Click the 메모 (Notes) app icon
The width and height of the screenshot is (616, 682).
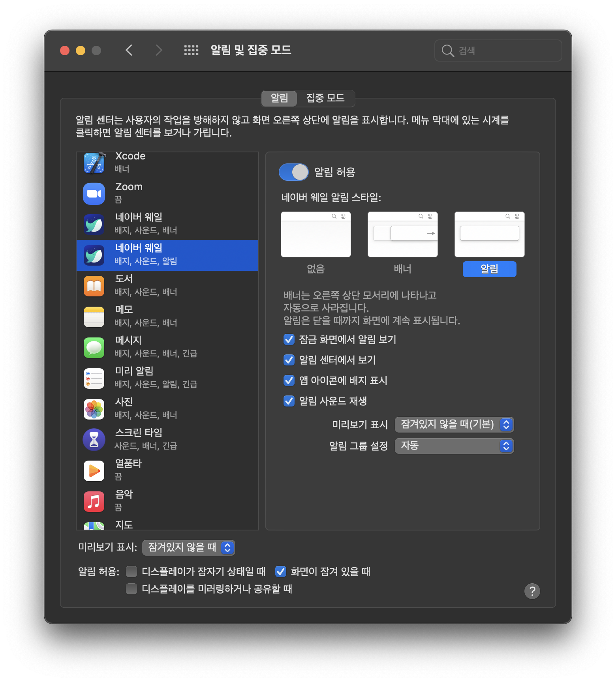pyautogui.click(x=94, y=317)
